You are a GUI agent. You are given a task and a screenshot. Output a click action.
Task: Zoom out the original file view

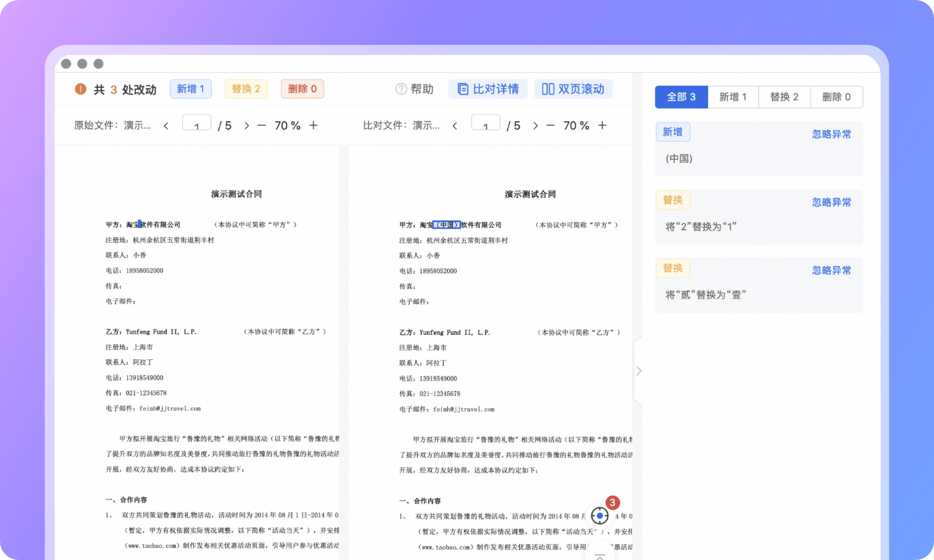(262, 125)
